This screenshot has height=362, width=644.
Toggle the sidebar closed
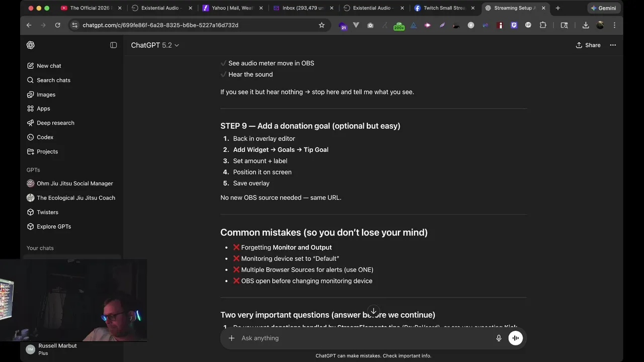(113, 45)
